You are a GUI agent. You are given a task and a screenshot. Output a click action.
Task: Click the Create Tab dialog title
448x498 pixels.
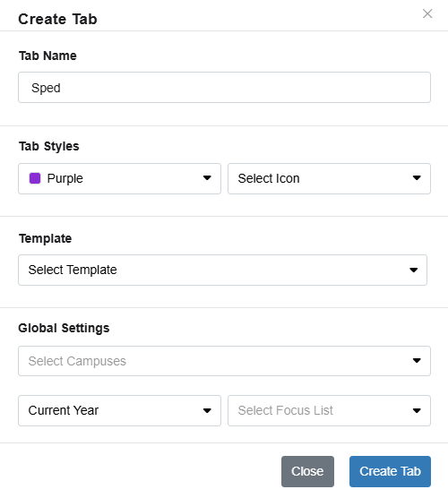(57, 19)
